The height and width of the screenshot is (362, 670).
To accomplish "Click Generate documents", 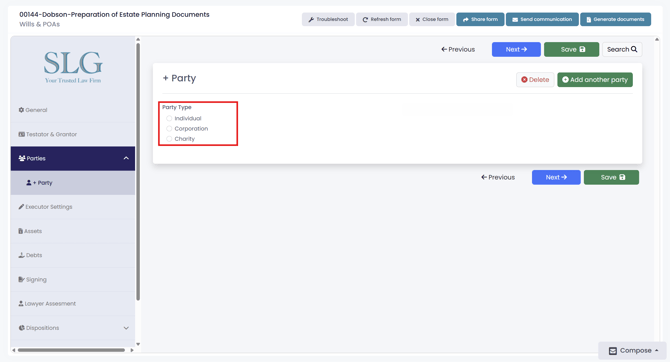I will pos(615,19).
